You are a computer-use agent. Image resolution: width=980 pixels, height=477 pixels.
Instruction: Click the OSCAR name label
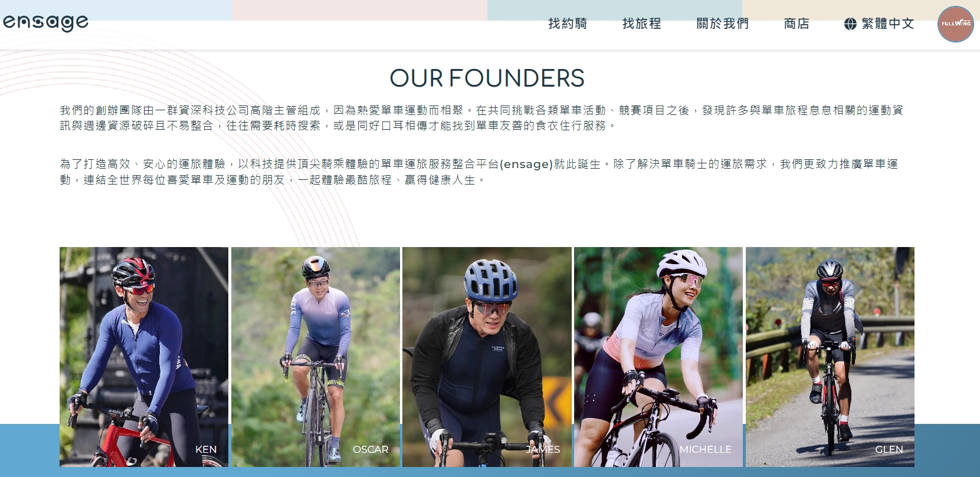[371, 449]
